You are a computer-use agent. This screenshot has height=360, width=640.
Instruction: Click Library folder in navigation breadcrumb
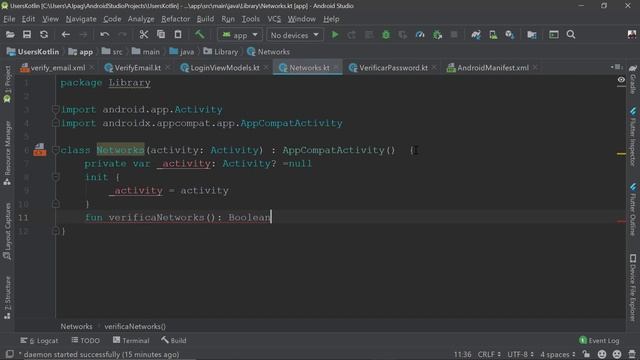point(221,52)
